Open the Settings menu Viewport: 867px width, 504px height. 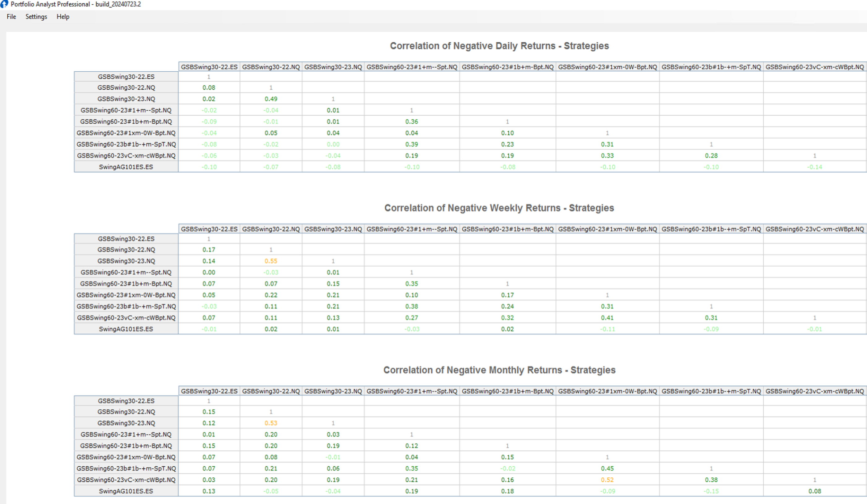pyautogui.click(x=36, y=16)
